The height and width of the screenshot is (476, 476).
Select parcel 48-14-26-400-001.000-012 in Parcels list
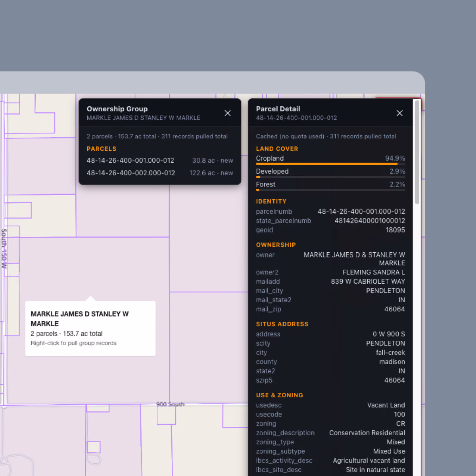coord(160,161)
